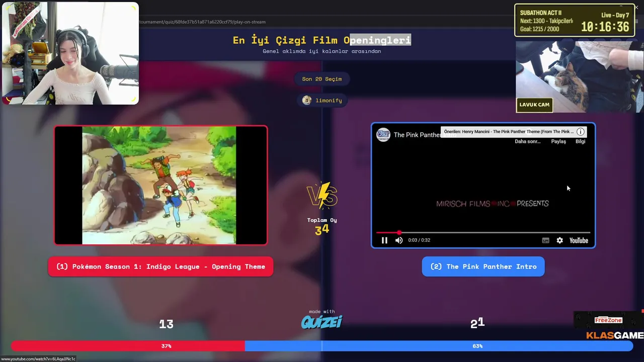
Task: Click the Quizei logo
Action: click(x=321, y=322)
